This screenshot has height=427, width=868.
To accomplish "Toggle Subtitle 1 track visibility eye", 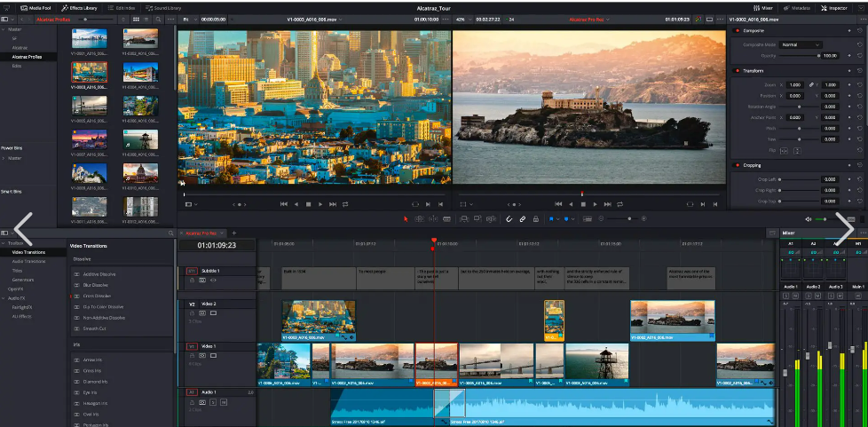I will pyautogui.click(x=213, y=281).
